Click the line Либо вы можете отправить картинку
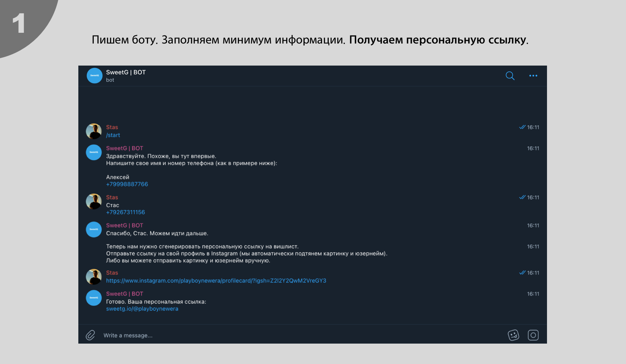 [188, 260]
